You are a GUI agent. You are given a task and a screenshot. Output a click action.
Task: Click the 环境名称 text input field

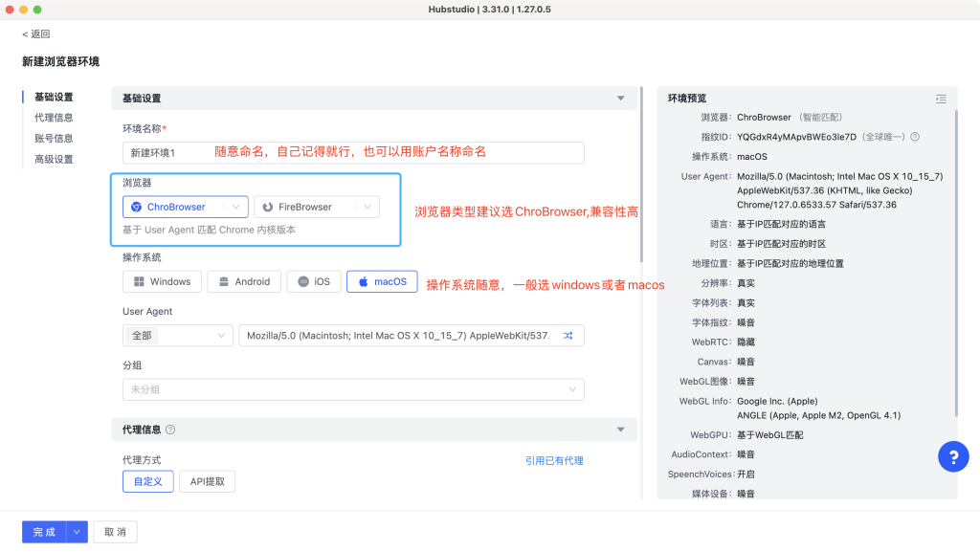pos(353,152)
